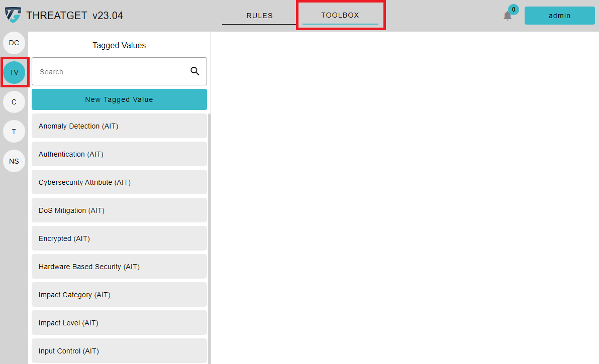The width and height of the screenshot is (599, 364).
Task: Select the TV sidebar section
Action: click(x=14, y=72)
